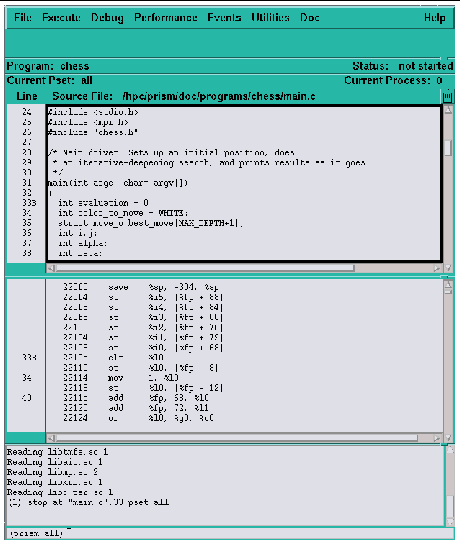
Task: Click assembly pane scroll right arrow
Action: (x=436, y=438)
